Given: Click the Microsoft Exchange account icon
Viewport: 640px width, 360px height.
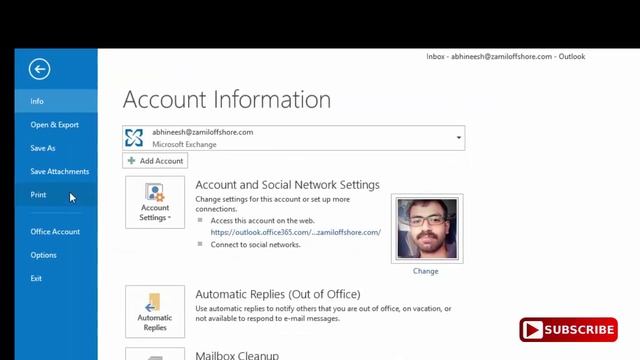Looking at the screenshot, I should tap(134, 138).
